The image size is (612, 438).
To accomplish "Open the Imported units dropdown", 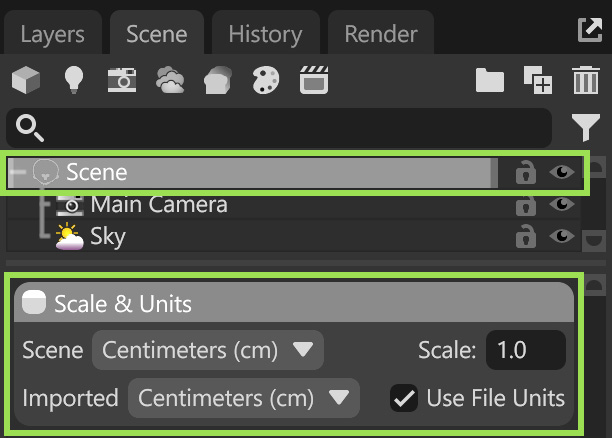I will (243, 398).
